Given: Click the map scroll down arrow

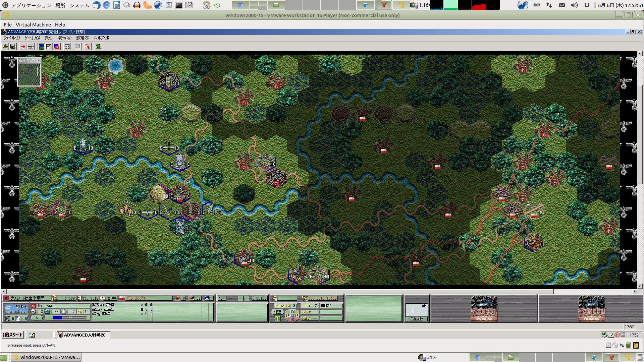Looking at the screenshot, I should click(640, 286).
